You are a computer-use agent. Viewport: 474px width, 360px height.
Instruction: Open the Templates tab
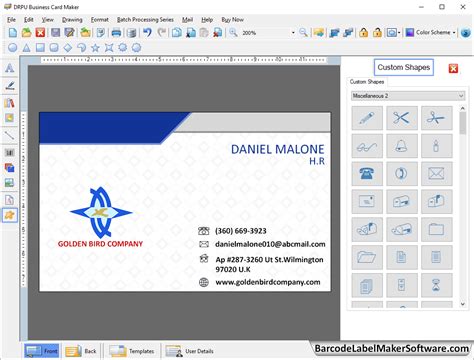pyautogui.click(x=132, y=351)
